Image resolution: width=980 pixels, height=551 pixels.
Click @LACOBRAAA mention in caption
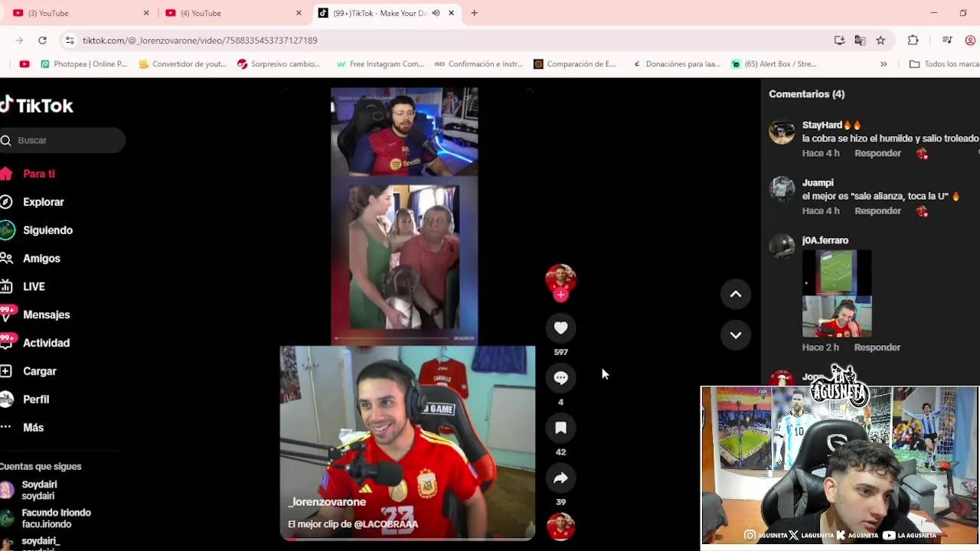coord(386,524)
